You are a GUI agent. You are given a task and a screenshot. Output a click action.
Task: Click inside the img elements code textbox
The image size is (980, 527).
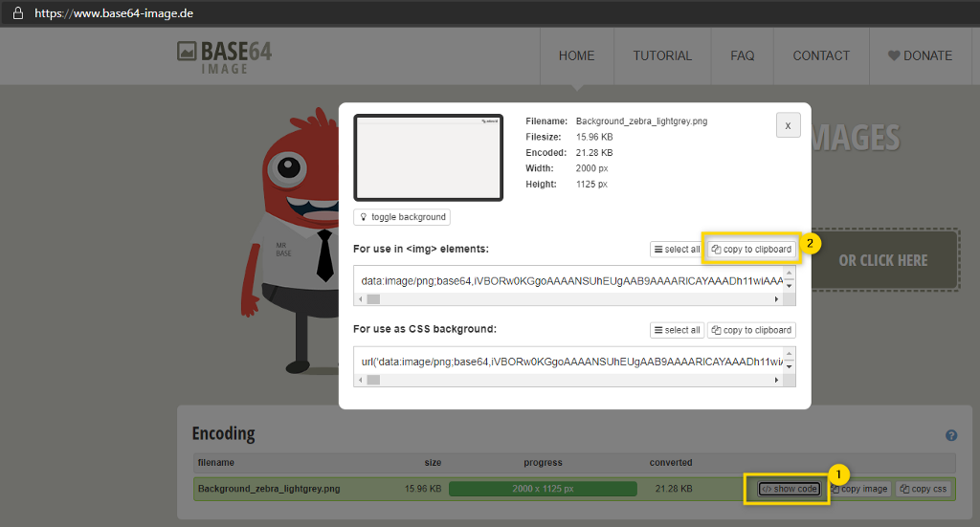click(568, 280)
